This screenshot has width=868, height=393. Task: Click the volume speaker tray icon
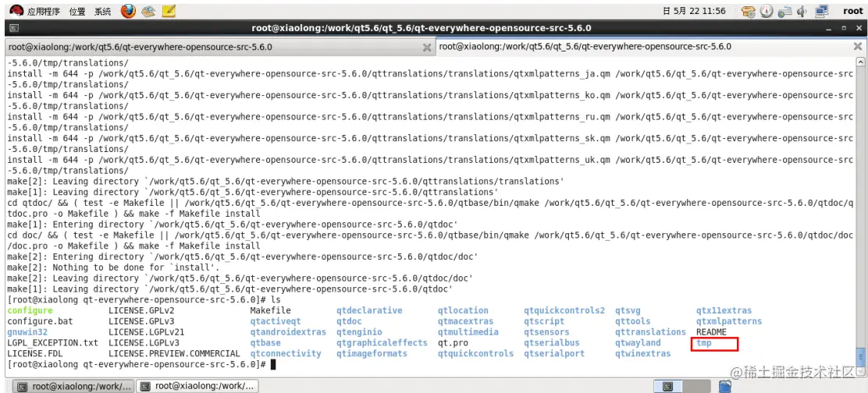(801, 11)
